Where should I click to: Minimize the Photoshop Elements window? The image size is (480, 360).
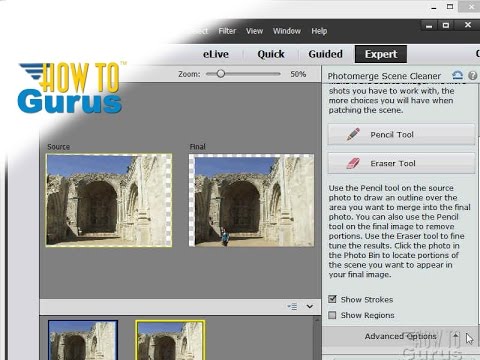(x=429, y=26)
